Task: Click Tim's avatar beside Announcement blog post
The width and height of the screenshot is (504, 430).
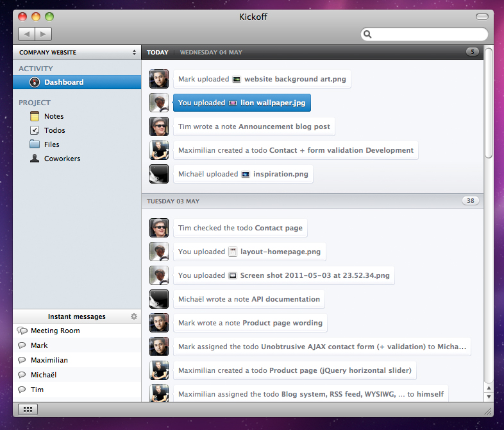Action: (x=159, y=126)
